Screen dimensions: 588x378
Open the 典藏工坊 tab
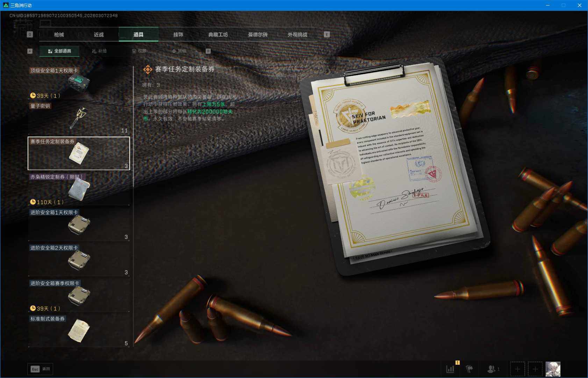pos(218,35)
